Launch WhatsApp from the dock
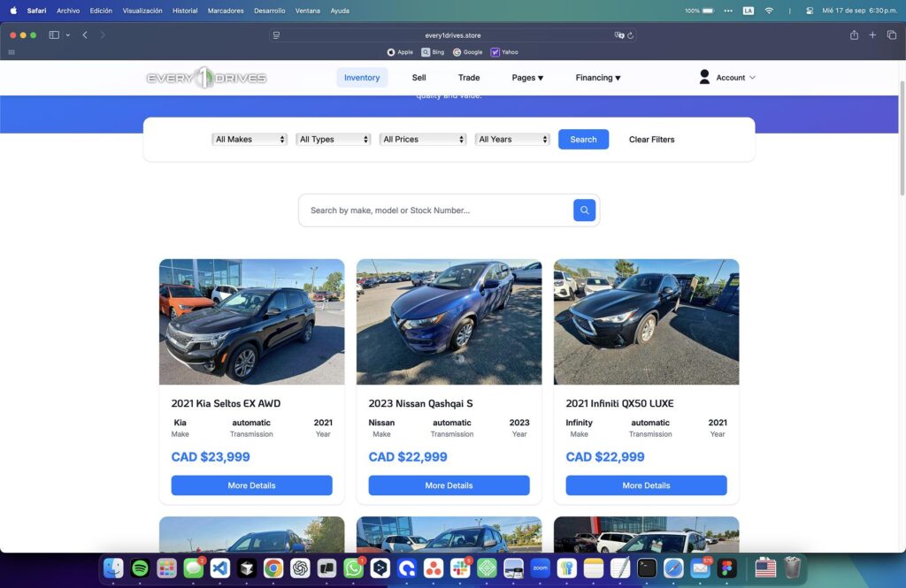This screenshot has height=588, width=906. click(353, 569)
